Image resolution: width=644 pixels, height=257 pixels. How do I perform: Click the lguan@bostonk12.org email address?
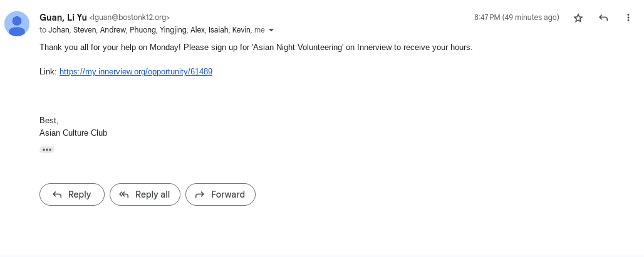130,18
